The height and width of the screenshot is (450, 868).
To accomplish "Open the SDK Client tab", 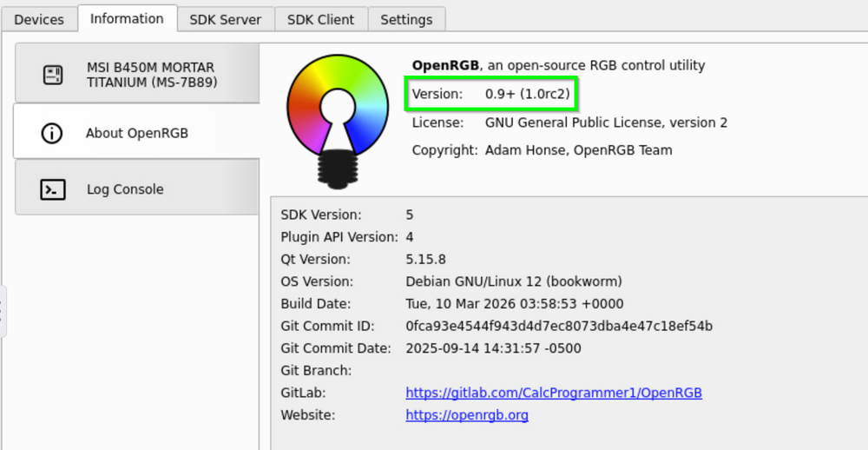I will 320,19.
